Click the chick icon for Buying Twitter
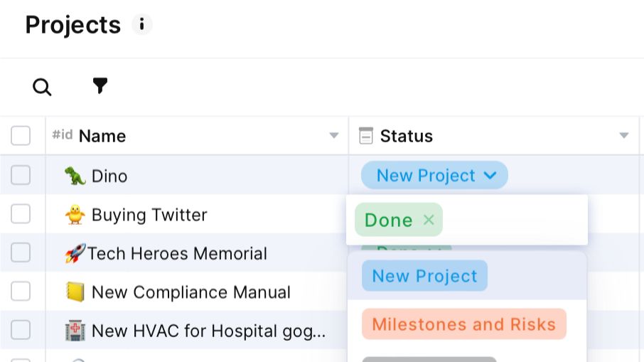The width and height of the screenshot is (644, 362). click(x=75, y=215)
